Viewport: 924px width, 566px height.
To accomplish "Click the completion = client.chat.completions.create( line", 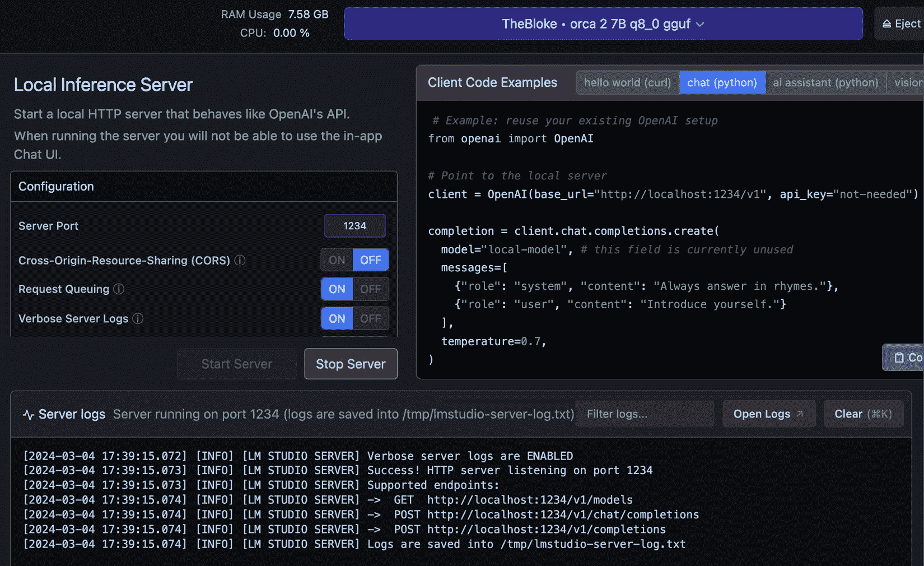I will point(573,231).
